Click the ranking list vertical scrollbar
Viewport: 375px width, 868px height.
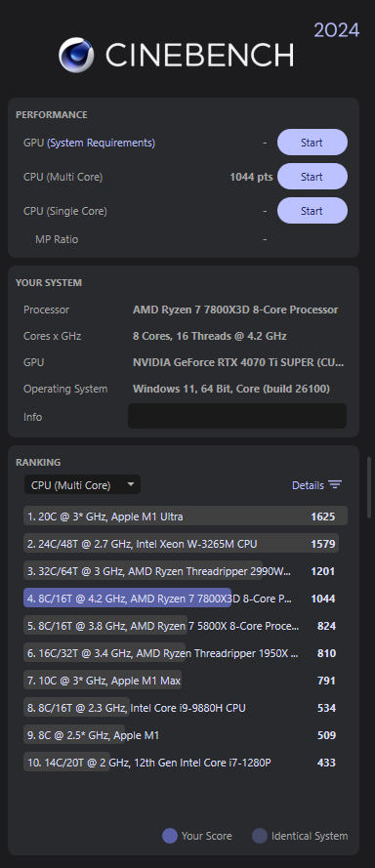click(x=369, y=487)
